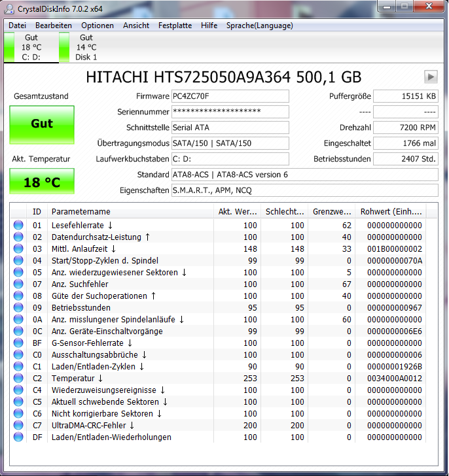
Task: Click the Betriebsstunden 2407 Std. field
Action: click(x=406, y=159)
